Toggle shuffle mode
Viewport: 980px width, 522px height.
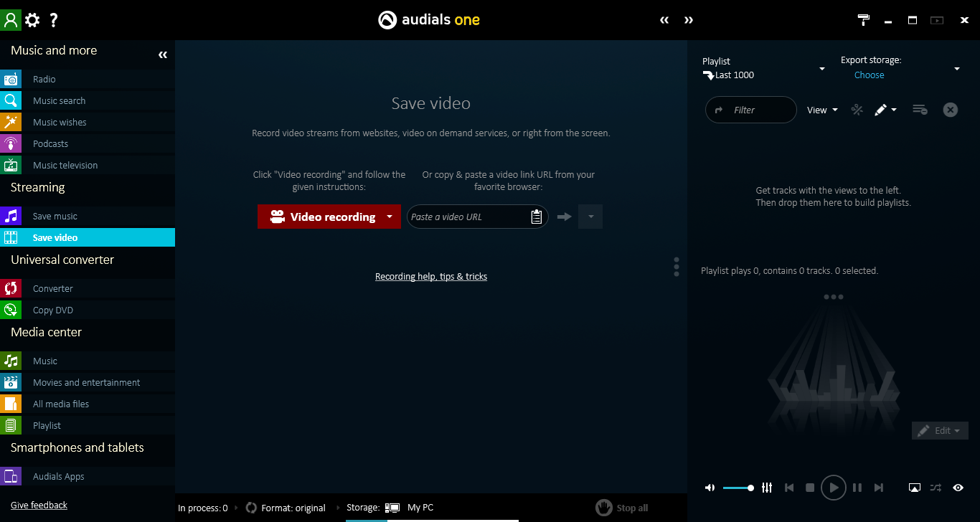(936, 488)
